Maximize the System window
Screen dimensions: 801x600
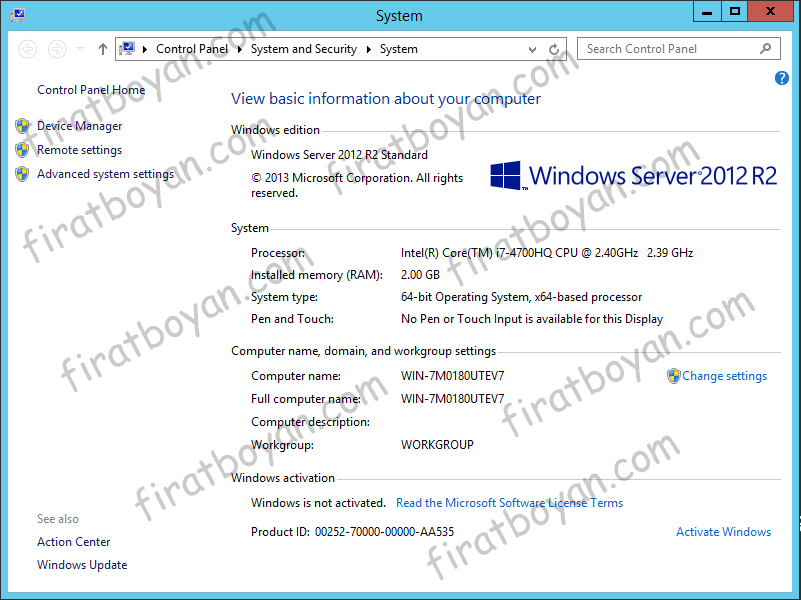pos(735,11)
